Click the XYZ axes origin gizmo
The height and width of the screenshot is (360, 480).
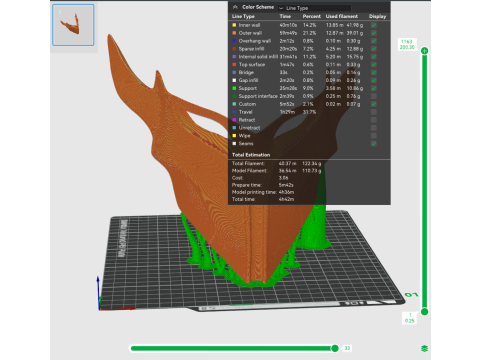(99, 309)
